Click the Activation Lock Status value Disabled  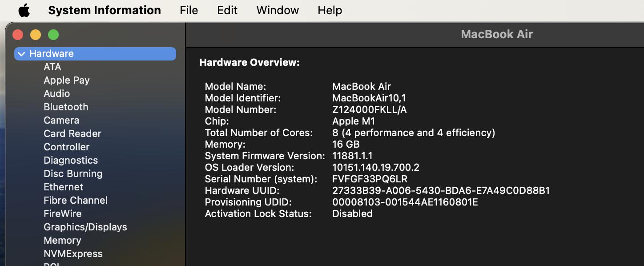(352, 214)
